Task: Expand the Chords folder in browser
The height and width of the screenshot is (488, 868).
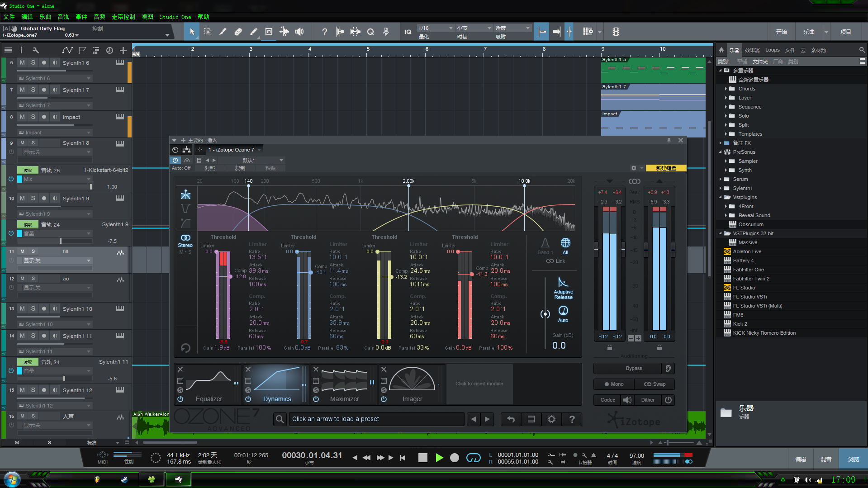Action: (x=726, y=89)
